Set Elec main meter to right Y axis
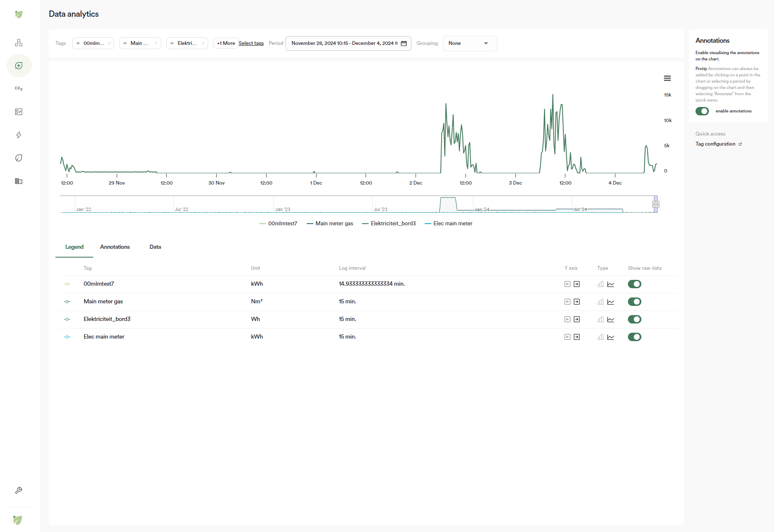 (577, 337)
